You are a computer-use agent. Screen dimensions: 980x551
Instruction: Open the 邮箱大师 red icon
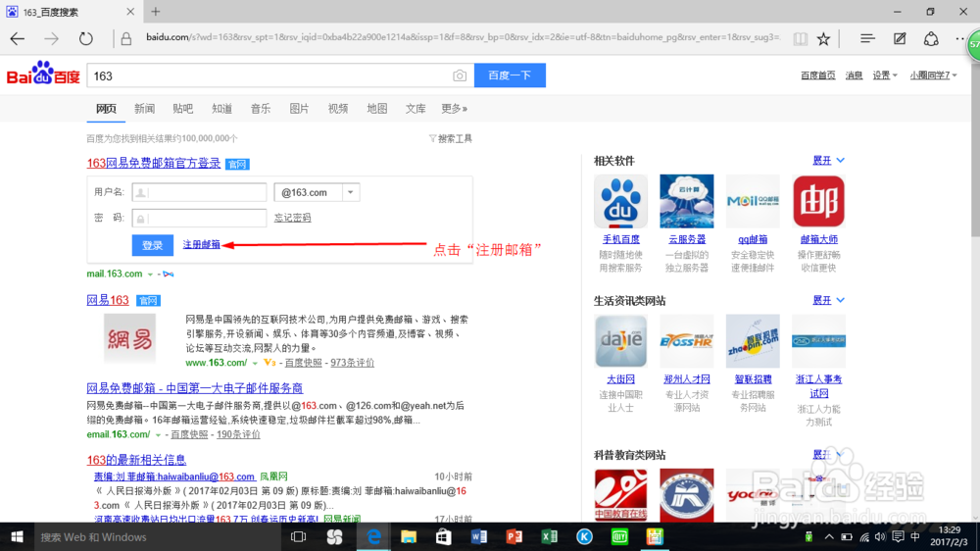818,201
